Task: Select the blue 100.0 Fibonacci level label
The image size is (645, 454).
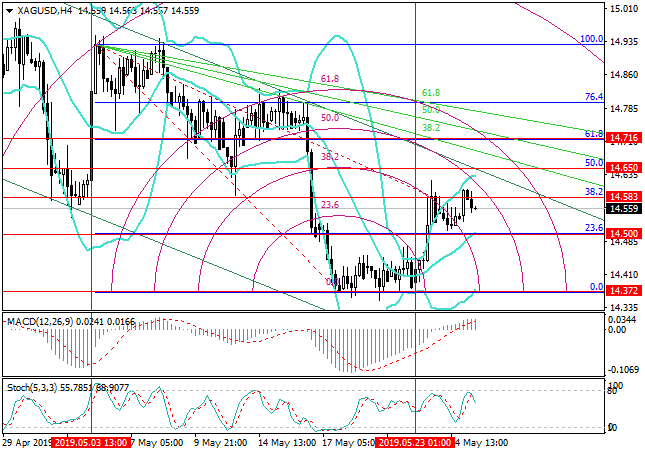Action: [x=591, y=39]
